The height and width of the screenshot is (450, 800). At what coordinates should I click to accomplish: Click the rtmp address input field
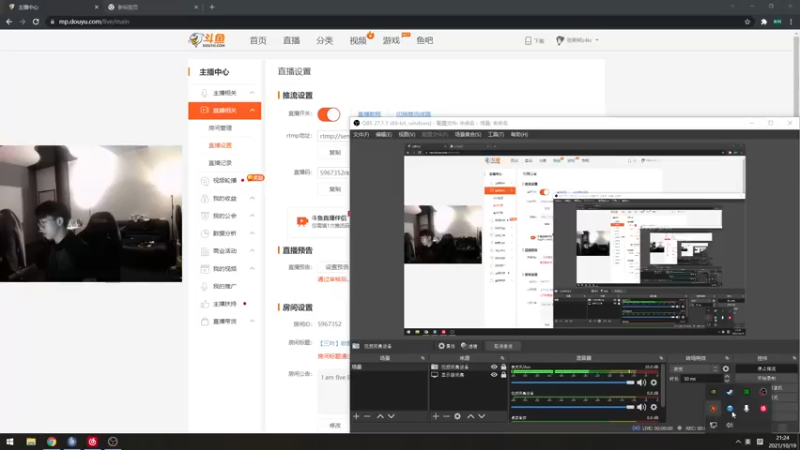(x=334, y=136)
